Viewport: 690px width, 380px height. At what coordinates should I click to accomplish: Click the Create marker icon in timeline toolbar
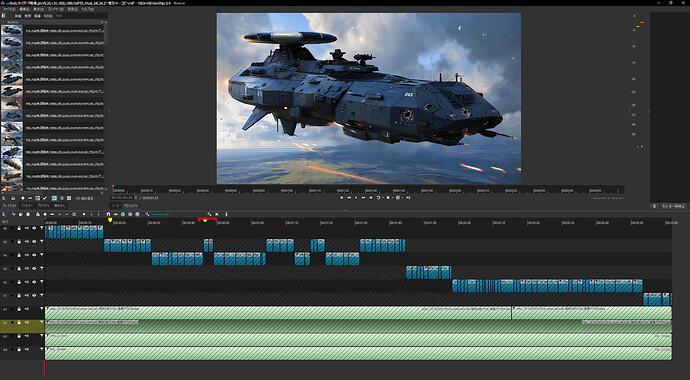[84, 214]
